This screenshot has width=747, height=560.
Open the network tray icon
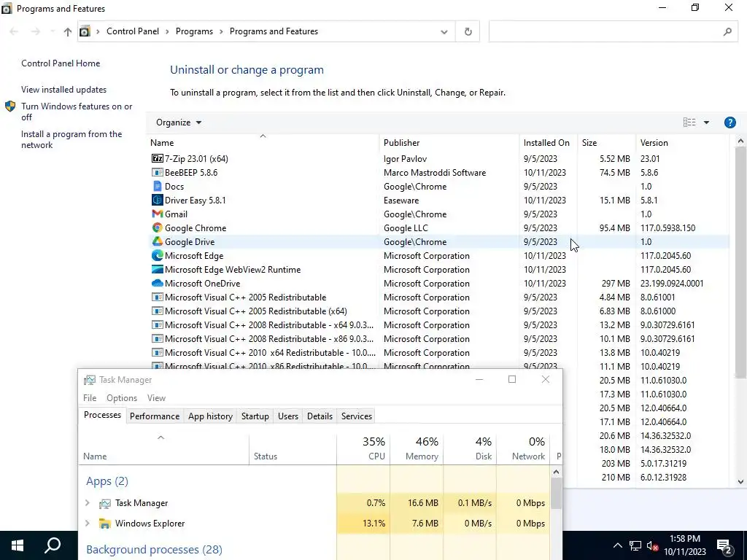pos(635,545)
